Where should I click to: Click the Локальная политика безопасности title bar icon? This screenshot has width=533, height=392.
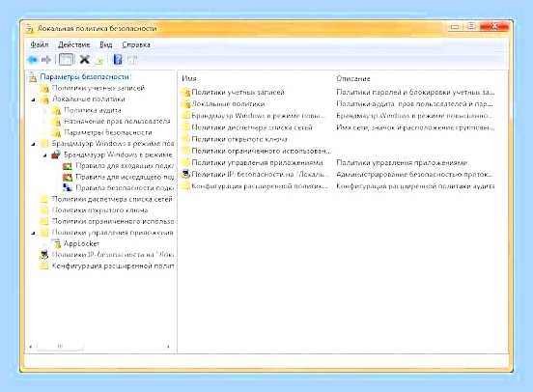pyautogui.click(x=30, y=29)
